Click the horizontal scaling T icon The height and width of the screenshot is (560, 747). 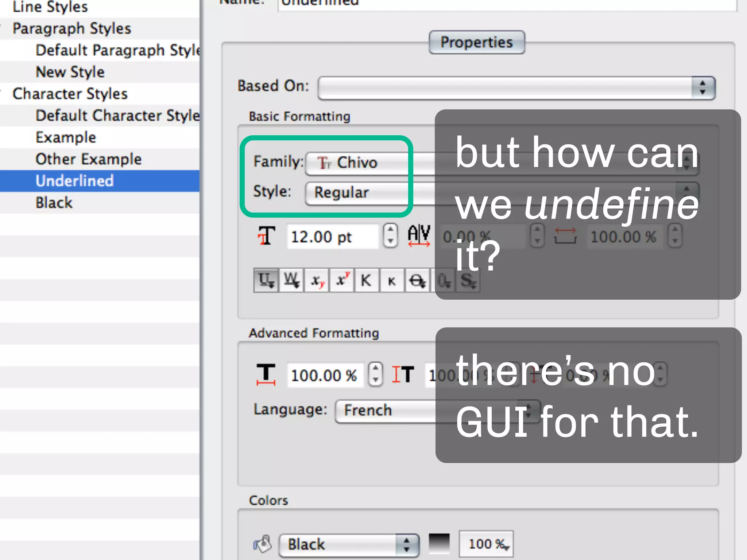coord(266,374)
